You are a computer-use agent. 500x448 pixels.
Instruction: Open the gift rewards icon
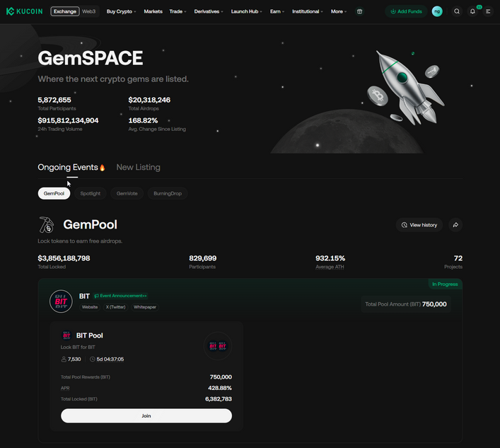[x=359, y=11]
